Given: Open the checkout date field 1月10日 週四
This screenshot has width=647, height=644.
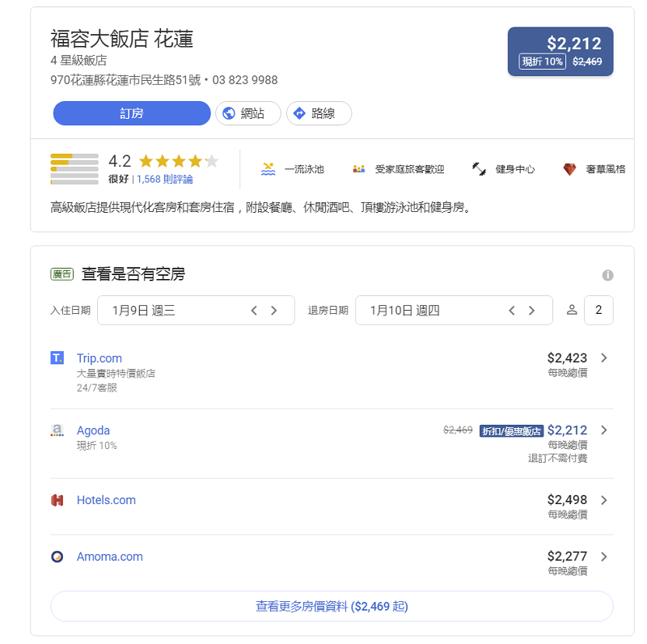Looking at the screenshot, I should click(454, 310).
